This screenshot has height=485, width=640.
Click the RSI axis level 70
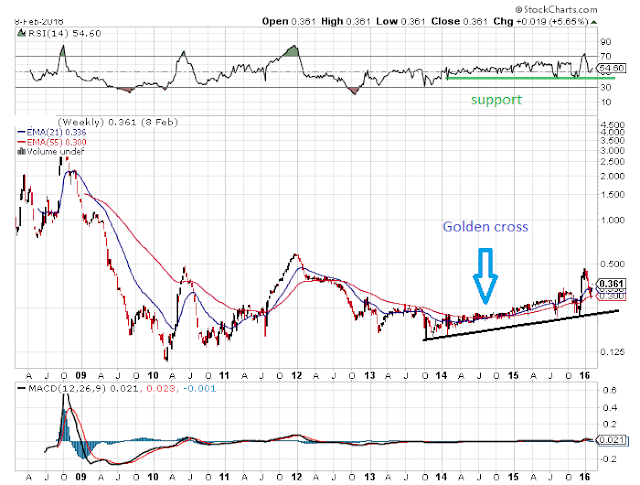click(x=606, y=56)
